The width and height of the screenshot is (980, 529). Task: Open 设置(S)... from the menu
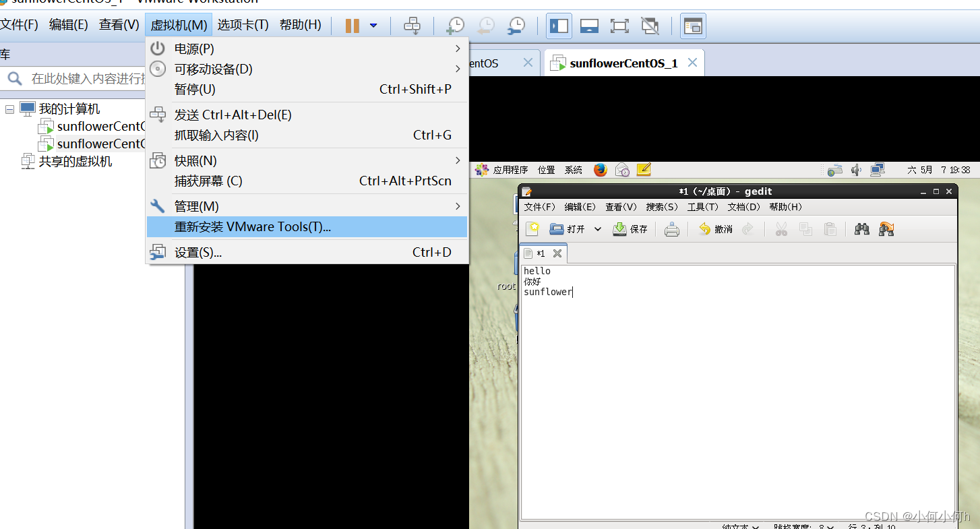(x=307, y=252)
